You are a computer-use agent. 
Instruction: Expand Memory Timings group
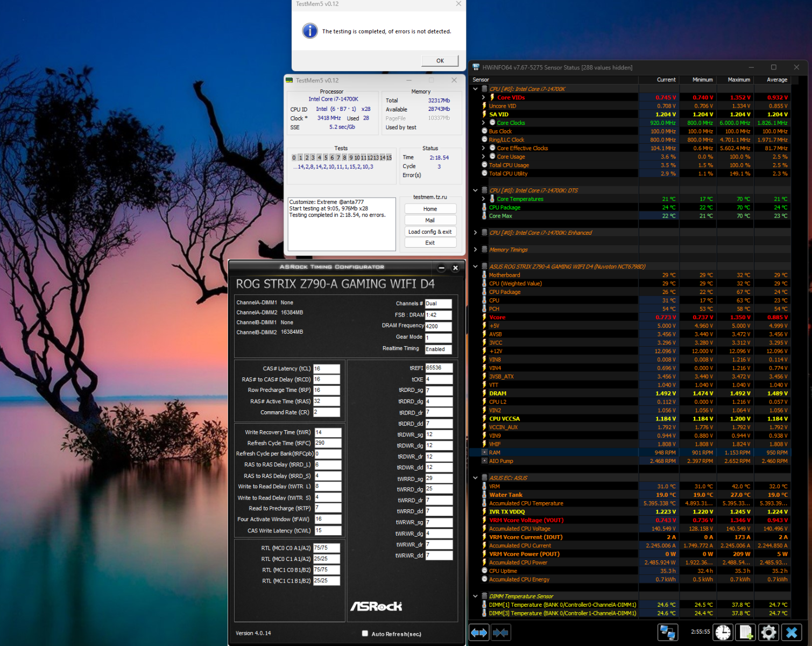click(475, 250)
